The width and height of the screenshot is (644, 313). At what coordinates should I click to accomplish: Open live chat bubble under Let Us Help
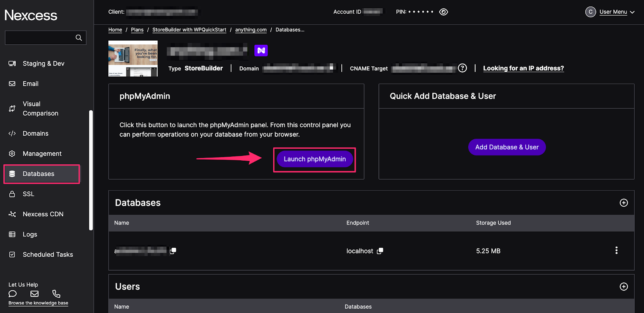pyautogui.click(x=12, y=294)
